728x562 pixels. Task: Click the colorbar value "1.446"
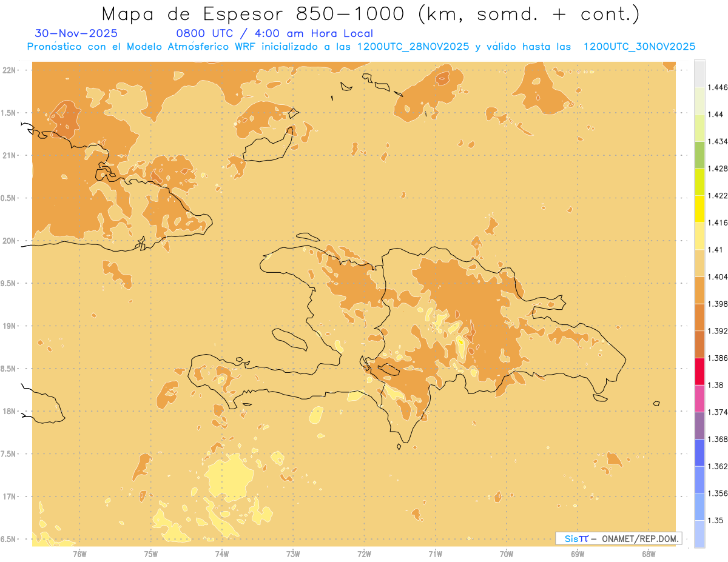[x=718, y=87]
